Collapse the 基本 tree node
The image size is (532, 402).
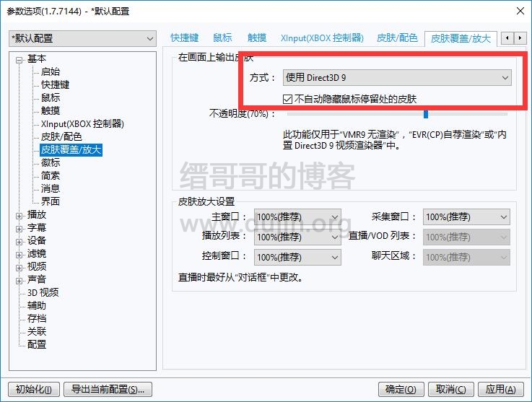(x=19, y=60)
